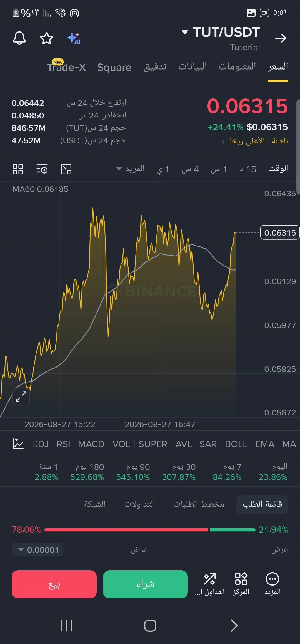The height and width of the screenshot is (644, 300).
Task: Tap the buy/sell ratio bar
Action: (150, 530)
